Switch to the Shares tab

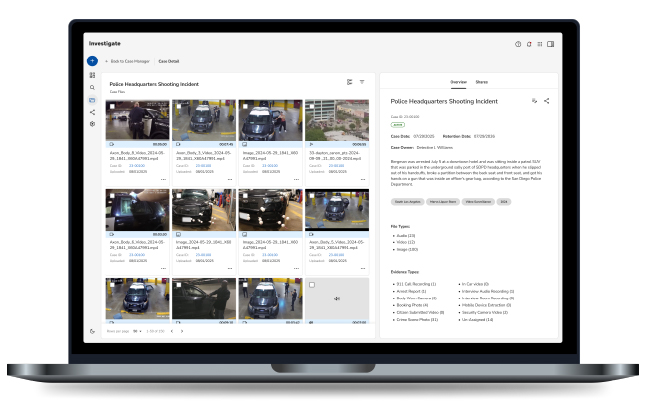point(482,82)
